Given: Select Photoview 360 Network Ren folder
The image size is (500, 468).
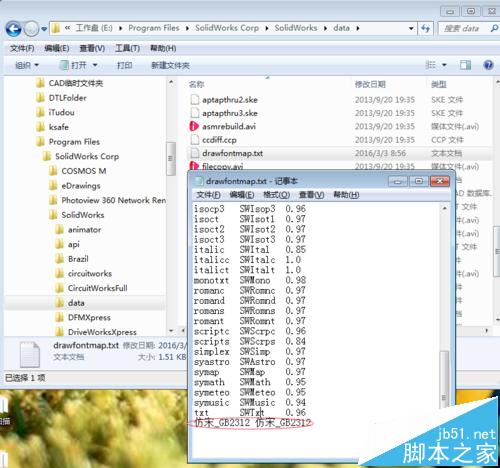Looking at the screenshot, I should 107,200.
